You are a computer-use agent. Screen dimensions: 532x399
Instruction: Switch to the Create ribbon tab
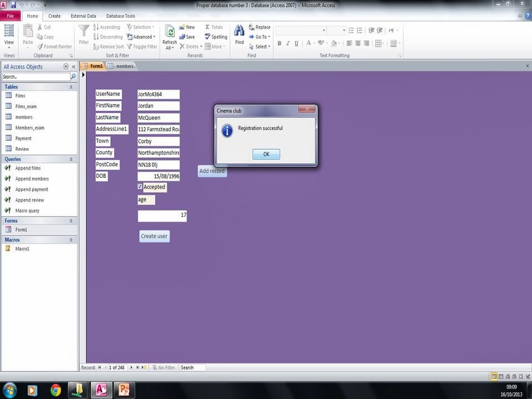[x=54, y=16]
